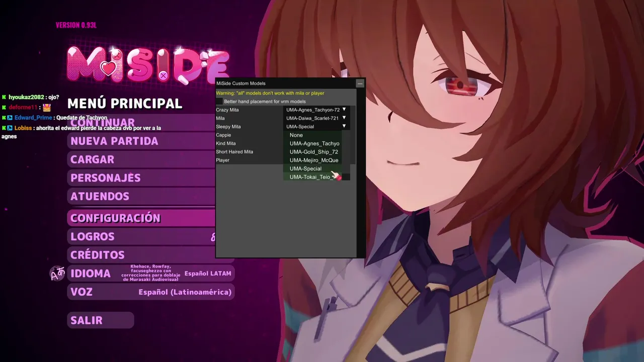Start a new game via Nueva Partida

click(141, 141)
